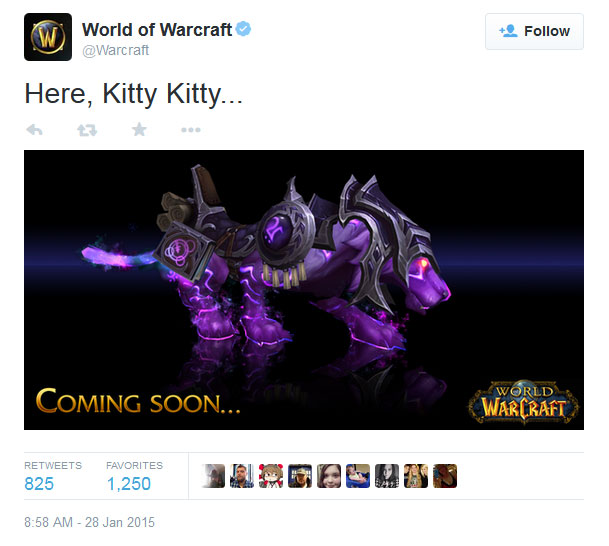The width and height of the screenshot is (609, 546).
Task: Open the @Warcraft handle link
Action: point(115,50)
